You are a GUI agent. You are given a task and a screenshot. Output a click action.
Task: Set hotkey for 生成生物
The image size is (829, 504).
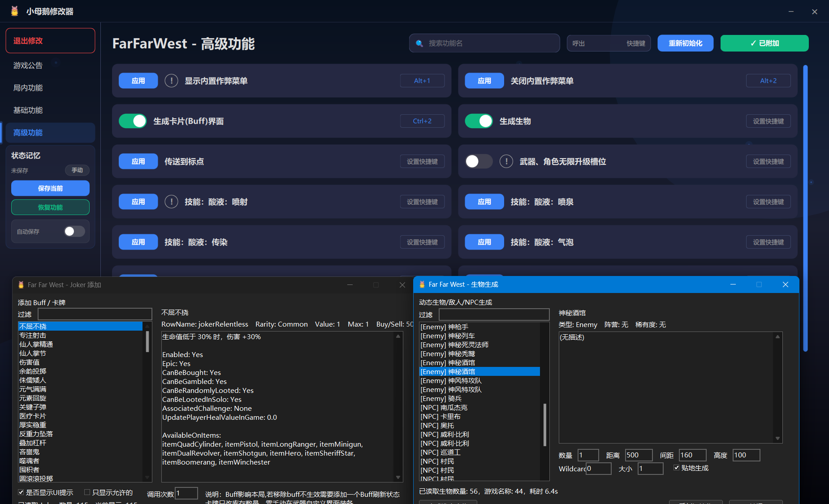point(768,121)
